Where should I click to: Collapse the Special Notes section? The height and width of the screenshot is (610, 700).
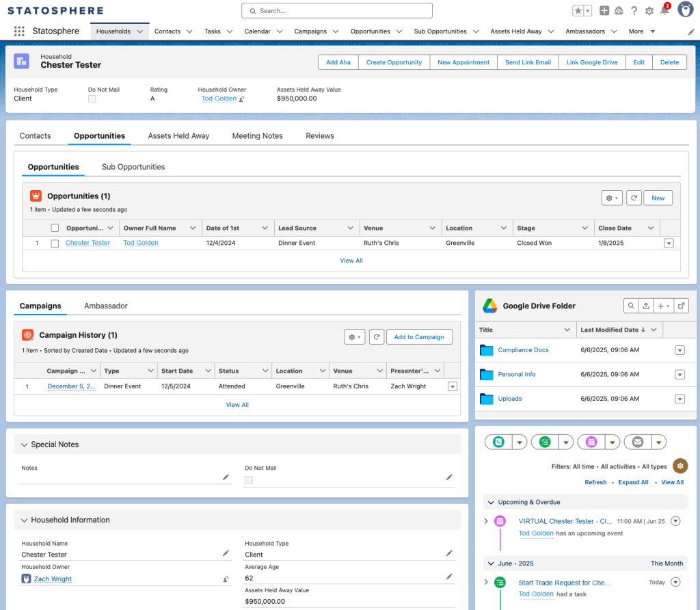point(23,445)
